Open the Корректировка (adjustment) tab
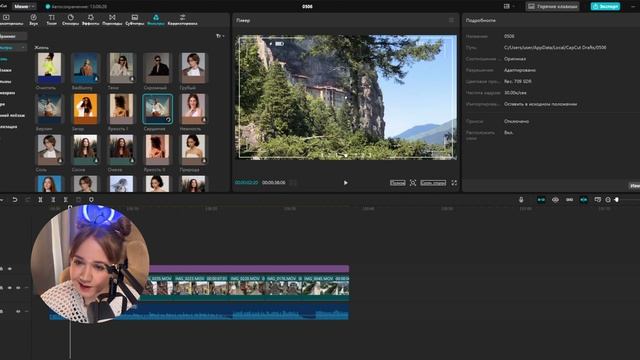The width and height of the screenshot is (640, 360). 182,20
